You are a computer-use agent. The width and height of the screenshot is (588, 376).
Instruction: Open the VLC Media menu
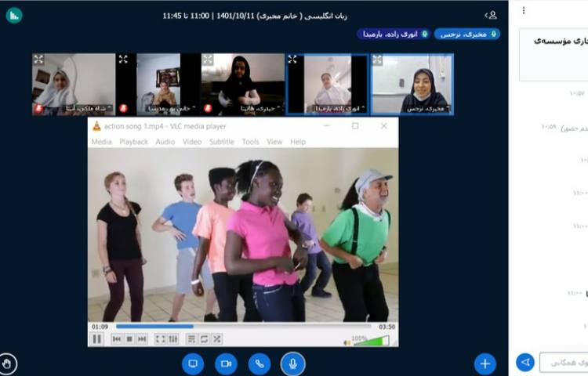coord(102,142)
